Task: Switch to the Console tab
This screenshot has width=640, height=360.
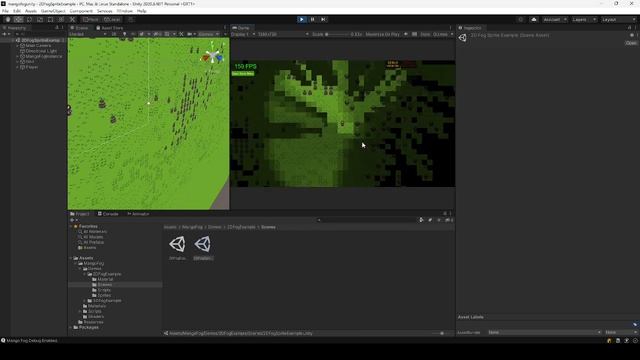Action: (x=108, y=214)
